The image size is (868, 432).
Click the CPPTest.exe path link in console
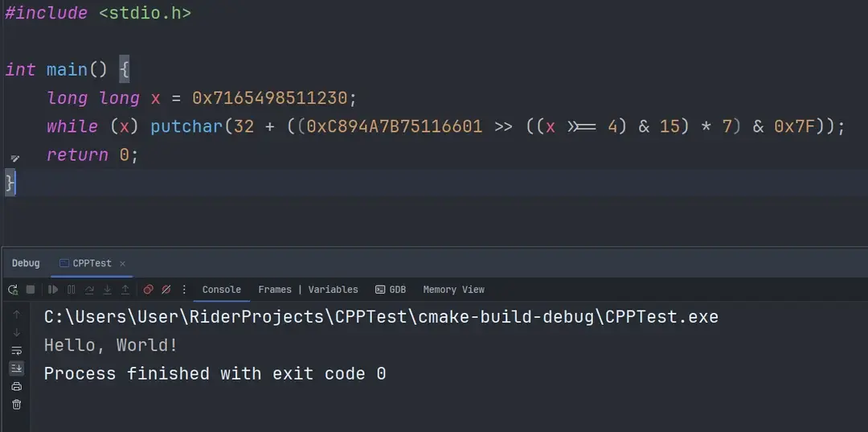point(381,317)
